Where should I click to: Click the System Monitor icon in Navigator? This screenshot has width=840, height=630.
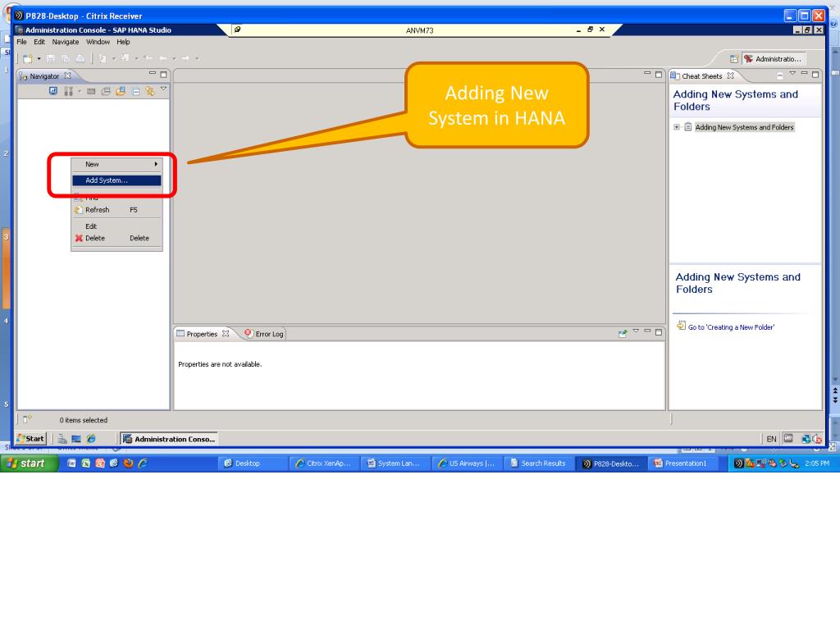(53, 91)
